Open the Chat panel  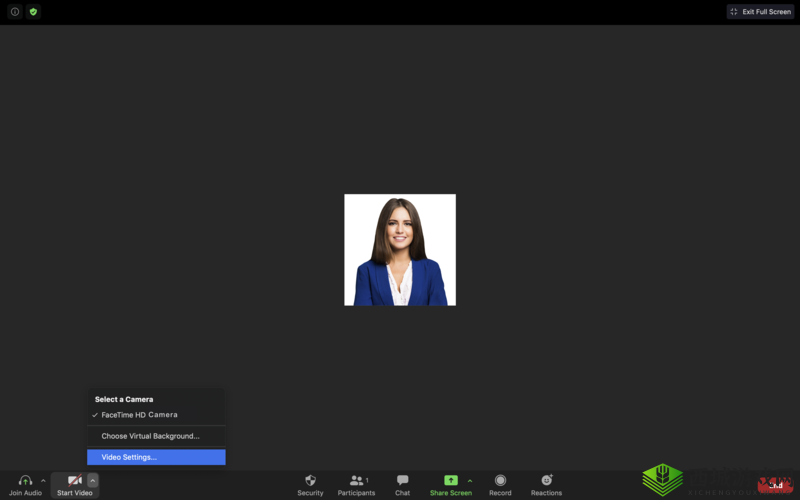coord(402,481)
